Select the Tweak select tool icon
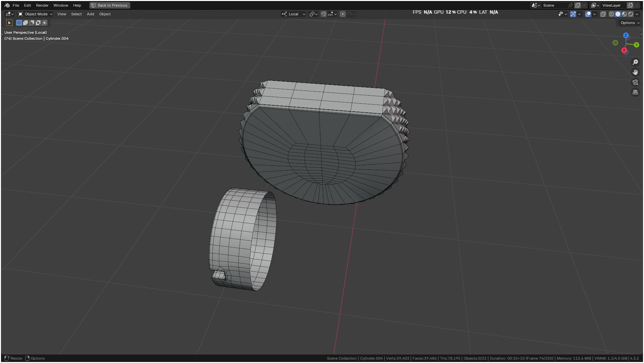 click(9, 23)
